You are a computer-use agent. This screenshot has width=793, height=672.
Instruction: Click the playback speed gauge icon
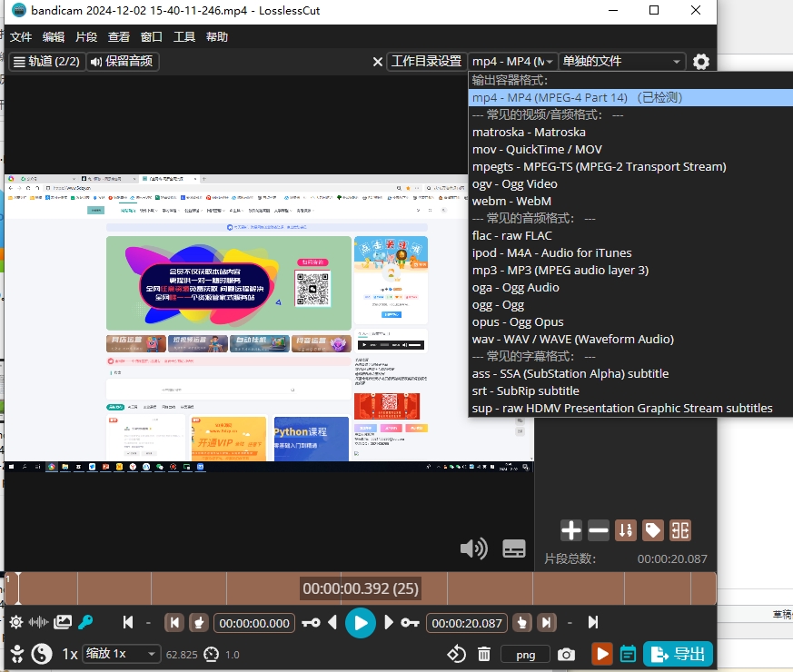[x=211, y=655]
